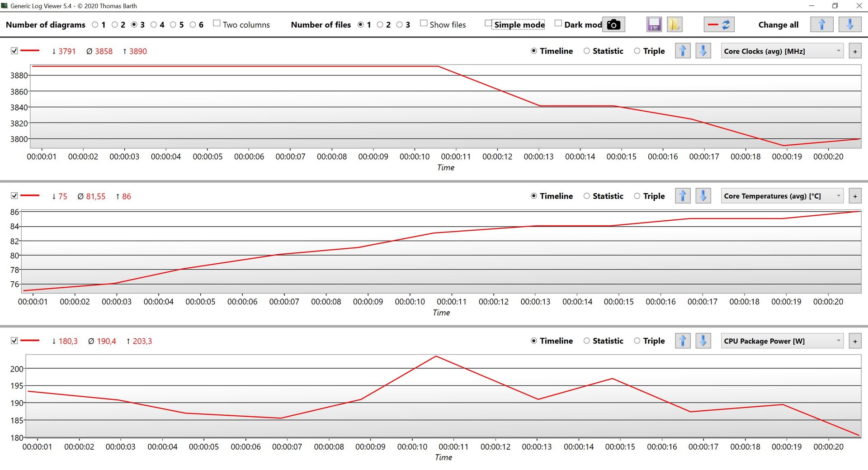The height and width of the screenshot is (470, 868).
Task: Click the purple floppy disk save icon
Action: pos(654,24)
